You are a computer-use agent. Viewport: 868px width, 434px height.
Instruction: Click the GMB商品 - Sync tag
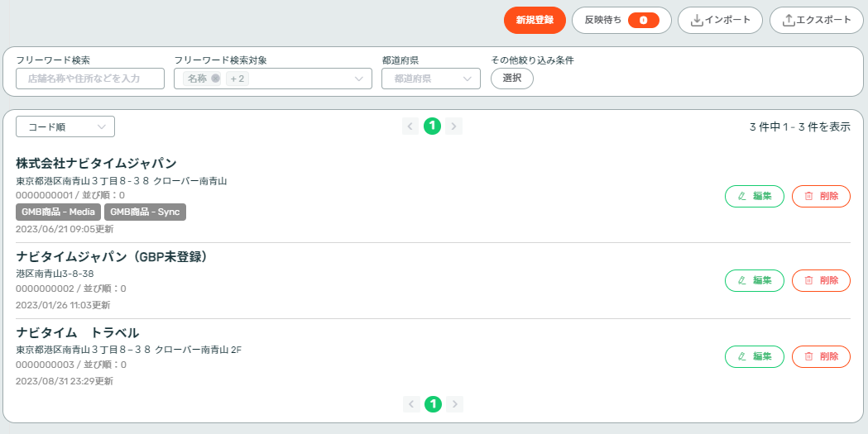coord(145,212)
